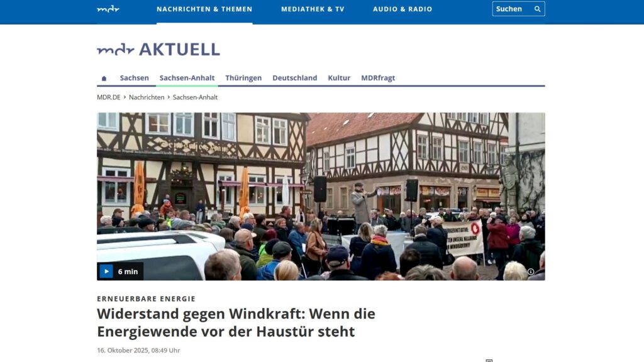
Task: Switch to the Sachsen tab
Action: tap(135, 78)
